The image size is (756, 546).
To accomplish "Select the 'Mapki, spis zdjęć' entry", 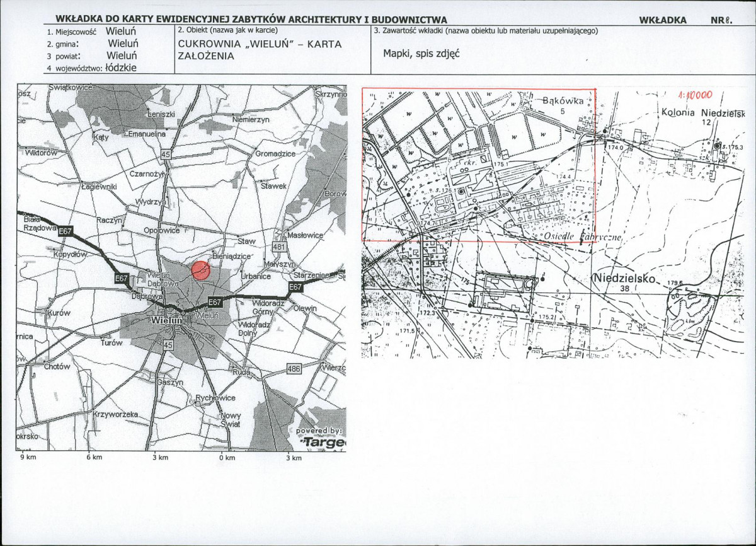I will coord(421,53).
